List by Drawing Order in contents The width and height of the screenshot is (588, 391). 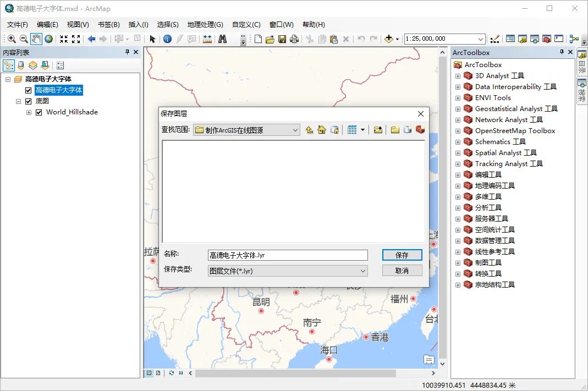click(x=9, y=65)
